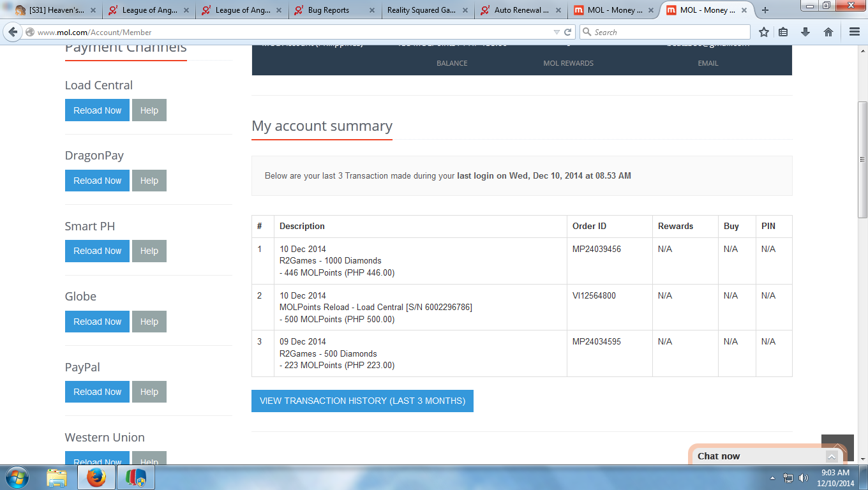Click Help button beside PayPal
The width and height of the screenshot is (868, 490).
[149, 392]
